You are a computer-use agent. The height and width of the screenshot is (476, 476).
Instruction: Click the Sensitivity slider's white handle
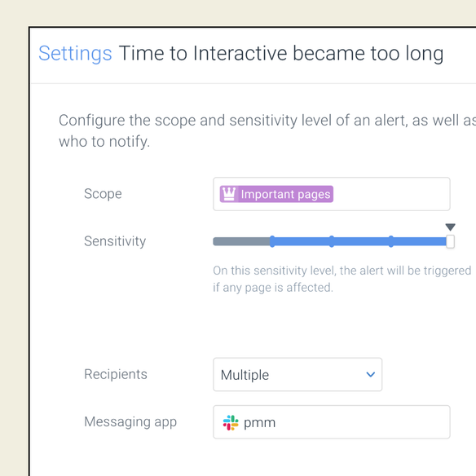[x=450, y=241]
